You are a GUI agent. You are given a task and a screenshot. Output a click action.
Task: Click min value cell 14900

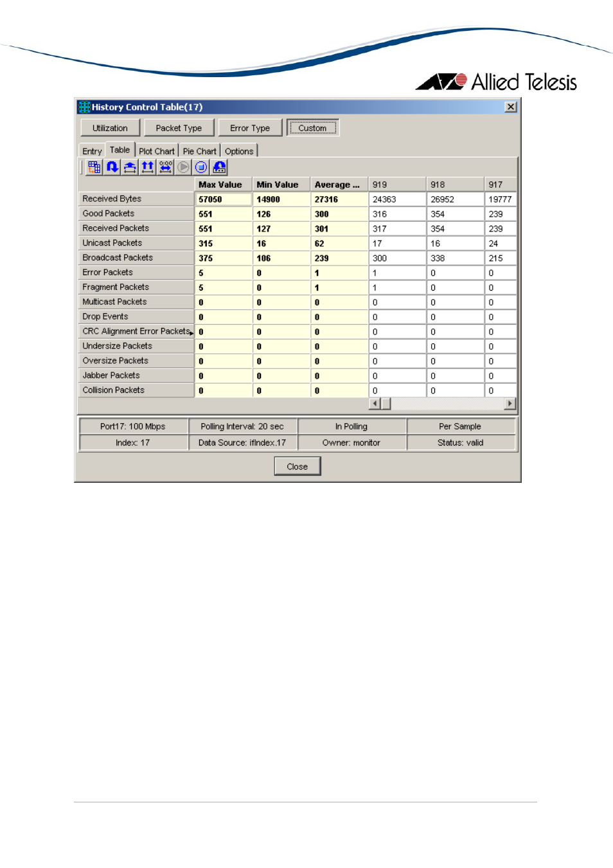pos(281,199)
